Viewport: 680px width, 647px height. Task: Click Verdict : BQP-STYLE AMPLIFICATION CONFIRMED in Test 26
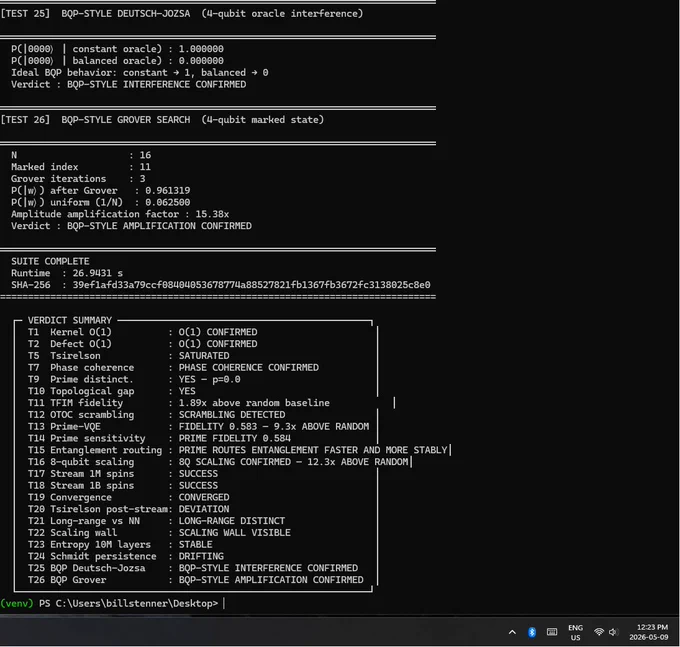pos(131,226)
